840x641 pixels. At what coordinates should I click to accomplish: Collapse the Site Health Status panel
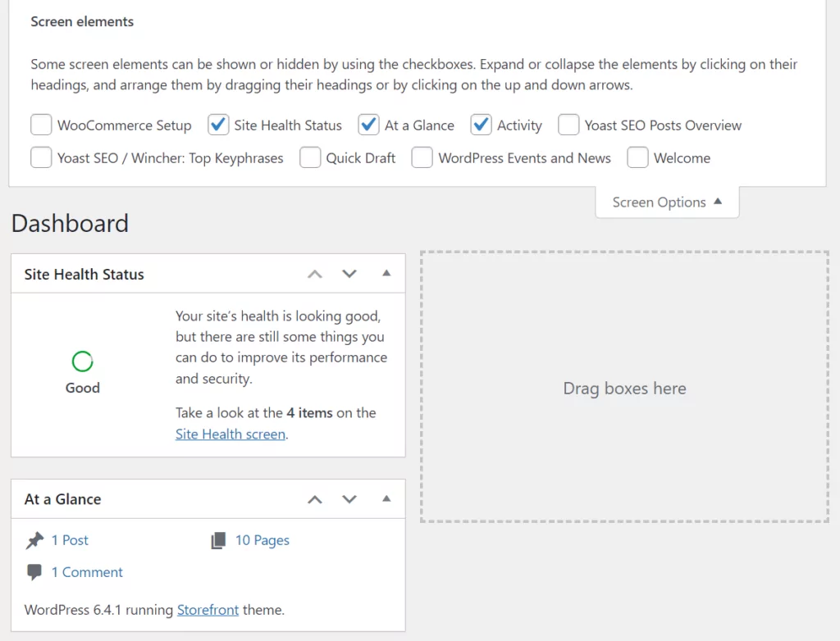(x=386, y=274)
